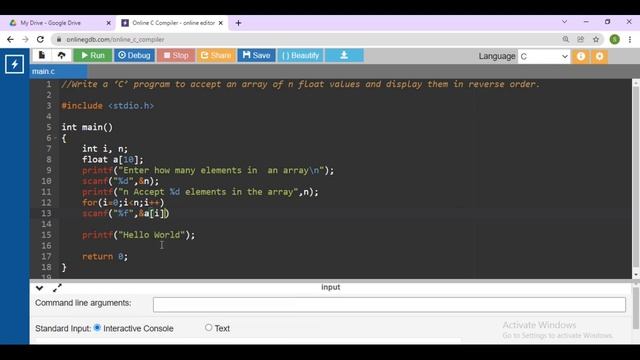Click the OnlineGDB lightning logo icon
640x360 pixels.
tap(14, 64)
